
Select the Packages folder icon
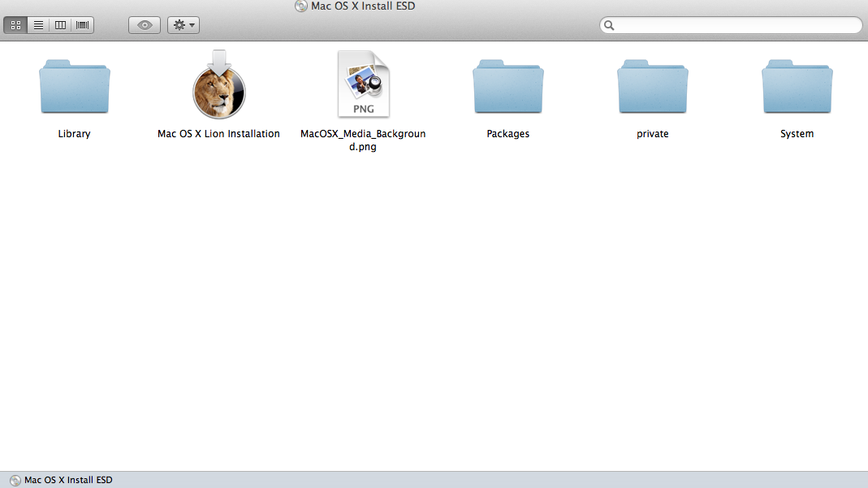(x=508, y=86)
